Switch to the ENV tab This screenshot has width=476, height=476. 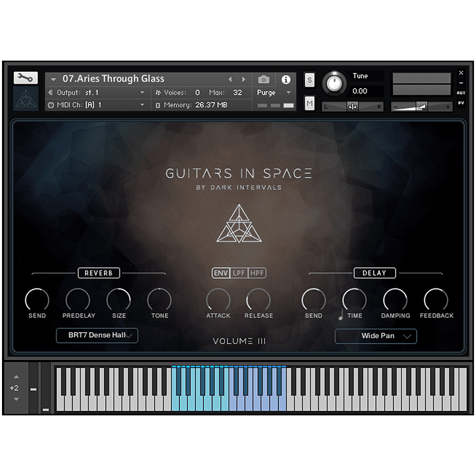click(x=220, y=273)
